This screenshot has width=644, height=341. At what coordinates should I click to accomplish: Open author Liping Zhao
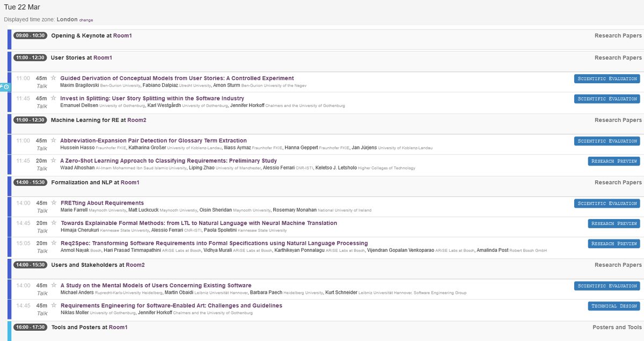pyautogui.click(x=202, y=168)
